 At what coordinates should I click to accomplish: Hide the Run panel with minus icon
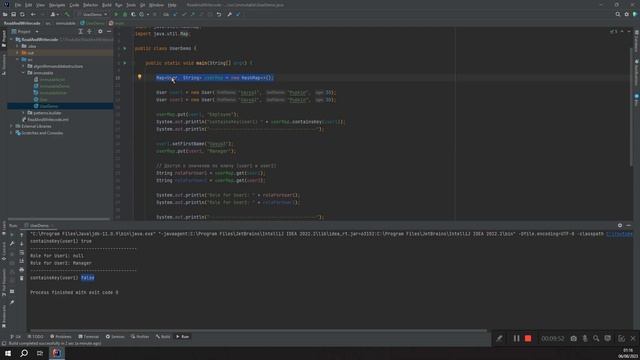629,225
